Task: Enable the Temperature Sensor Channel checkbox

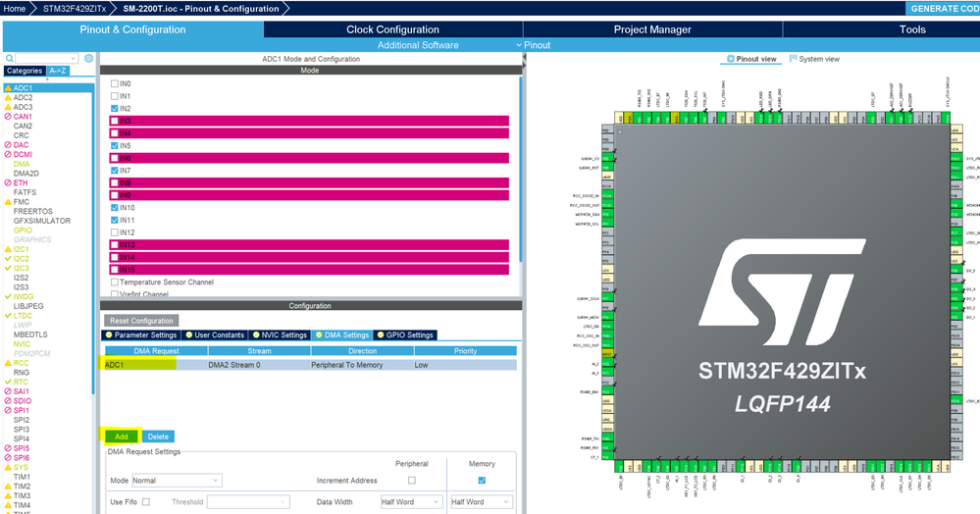Action: click(x=115, y=282)
